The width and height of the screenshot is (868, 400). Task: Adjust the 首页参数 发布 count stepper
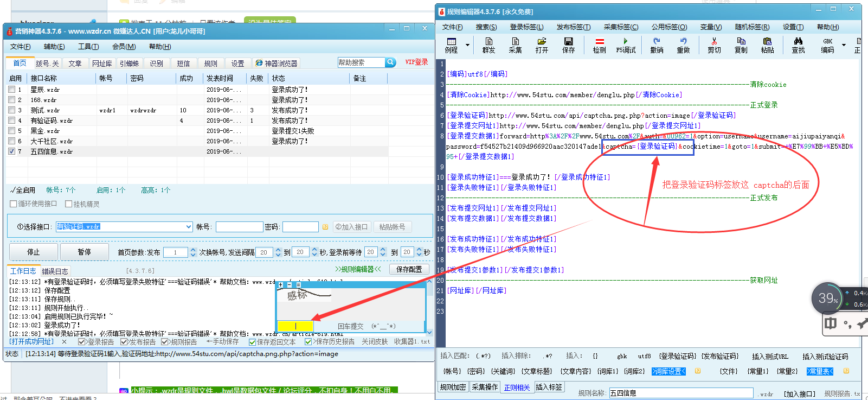point(192,252)
